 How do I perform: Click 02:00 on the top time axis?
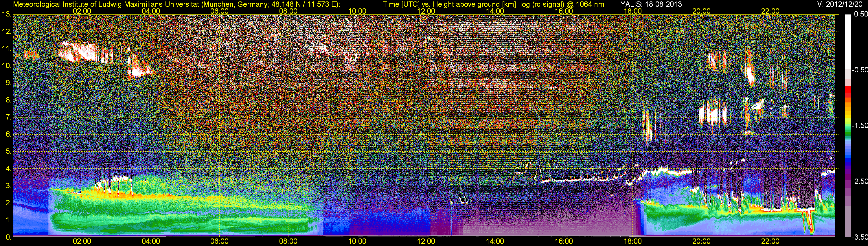pyautogui.click(x=82, y=11)
